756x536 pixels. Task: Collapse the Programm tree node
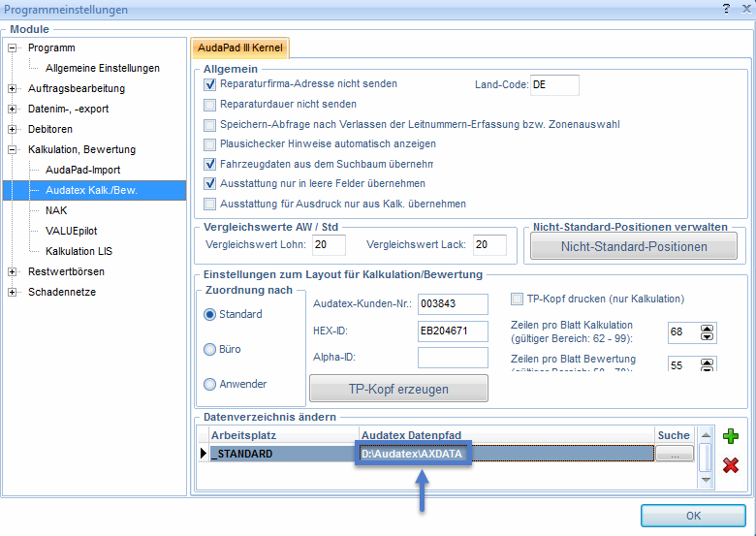pos(12,47)
